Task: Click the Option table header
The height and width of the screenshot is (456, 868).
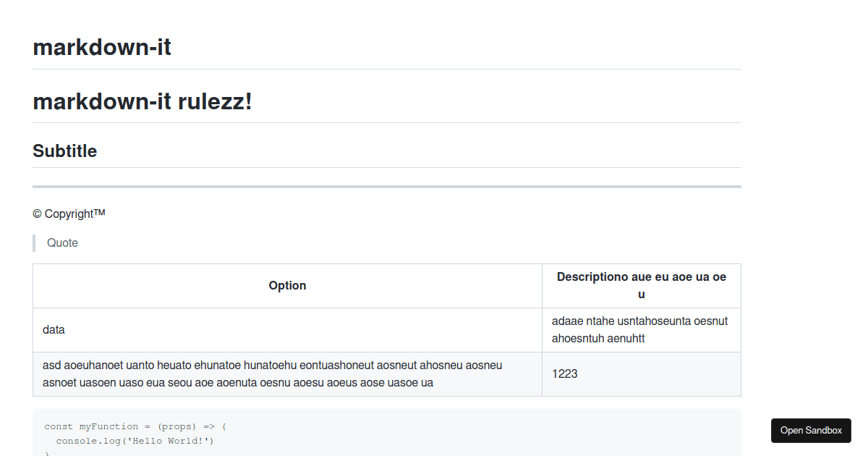Action: (x=286, y=285)
